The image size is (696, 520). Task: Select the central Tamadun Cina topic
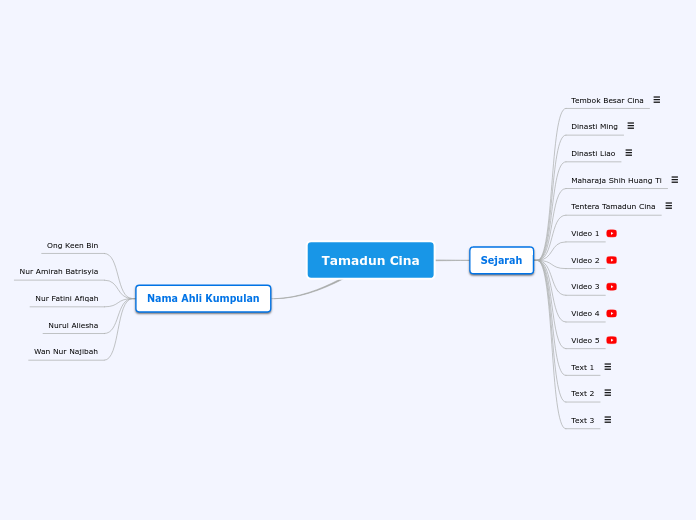tap(370, 260)
